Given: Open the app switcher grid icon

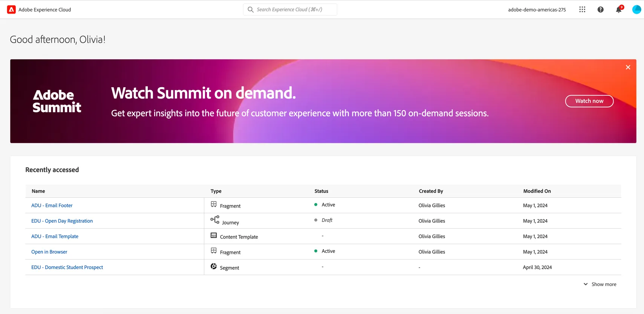Looking at the screenshot, I should (582, 9).
